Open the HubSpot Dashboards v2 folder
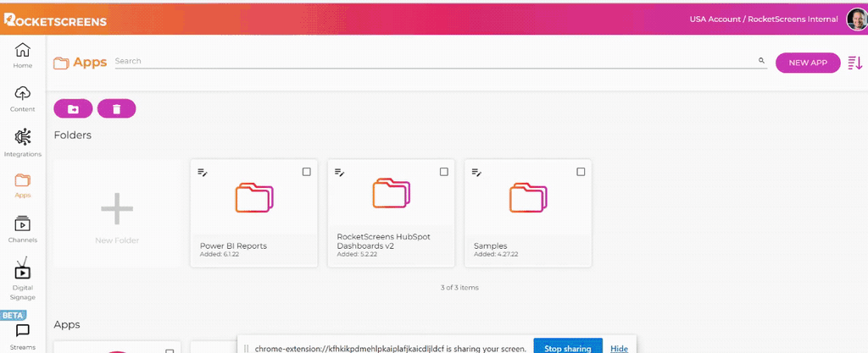The width and height of the screenshot is (868, 353). tap(392, 213)
